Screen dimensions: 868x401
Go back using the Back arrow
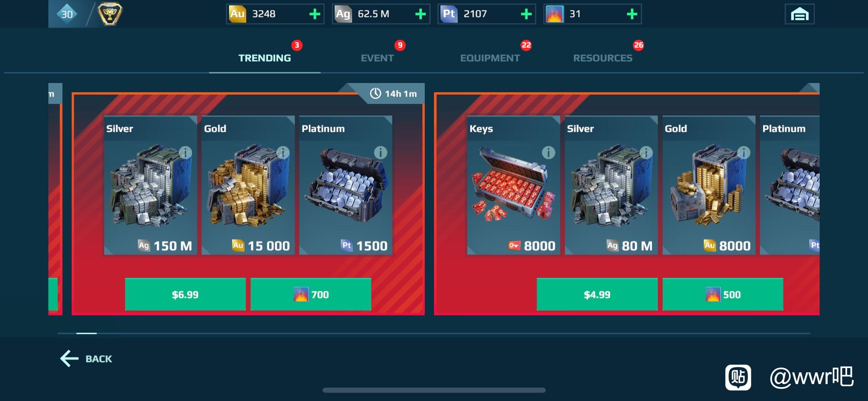point(86,358)
